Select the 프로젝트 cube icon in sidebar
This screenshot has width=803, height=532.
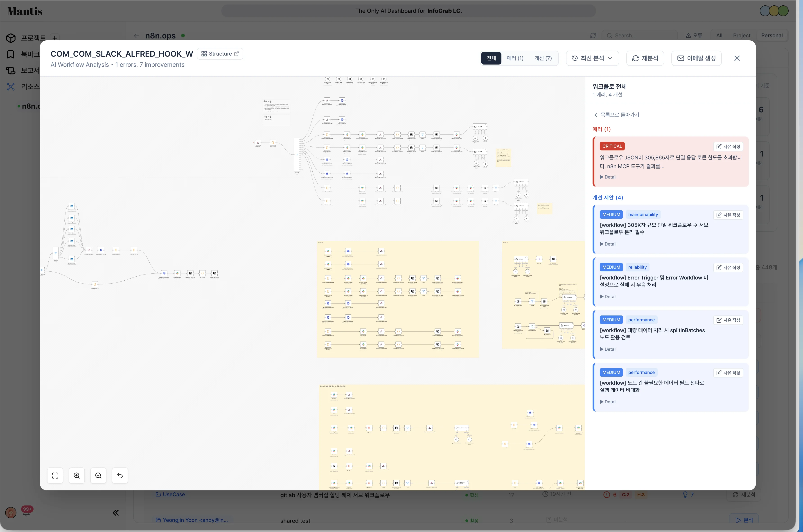11,38
